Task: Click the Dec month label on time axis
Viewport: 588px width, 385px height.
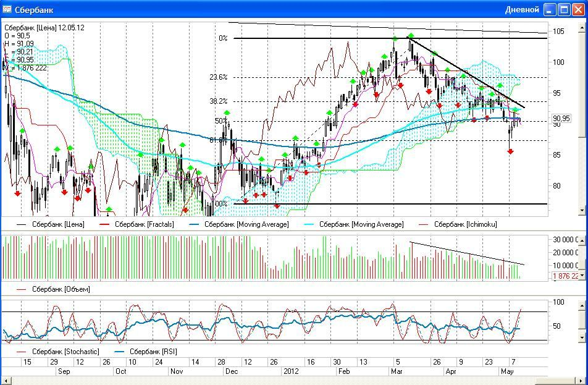Action: pos(232,371)
